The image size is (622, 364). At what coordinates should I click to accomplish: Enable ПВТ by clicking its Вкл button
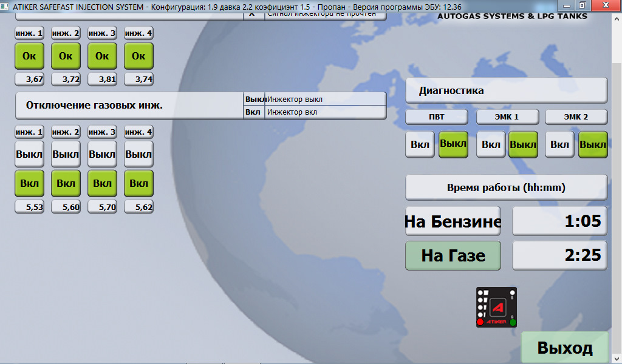tap(419, 144)
